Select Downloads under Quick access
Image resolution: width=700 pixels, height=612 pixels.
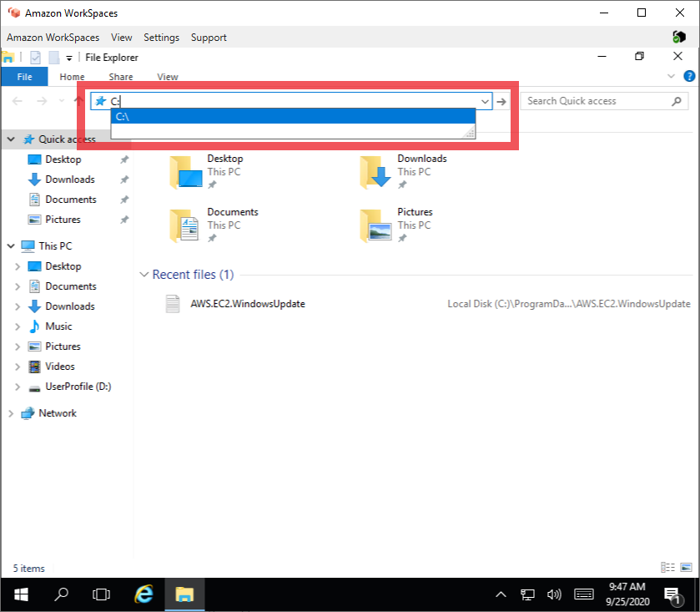(69, 180)
